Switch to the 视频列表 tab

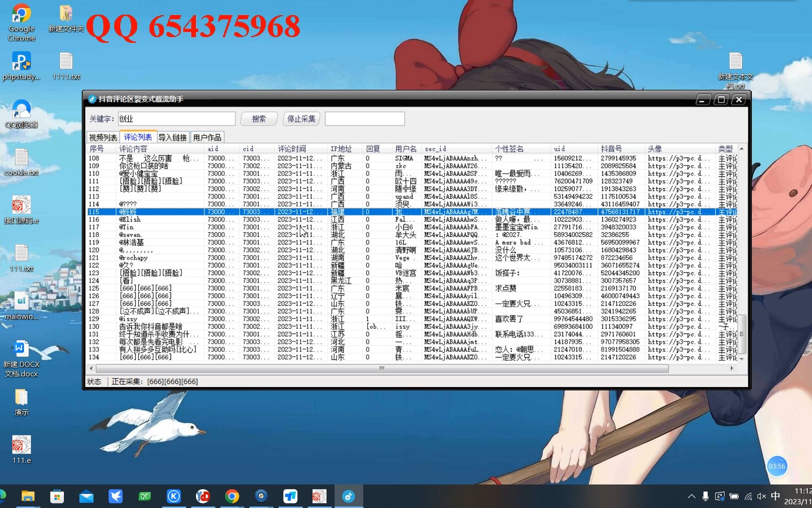point(103,137)
